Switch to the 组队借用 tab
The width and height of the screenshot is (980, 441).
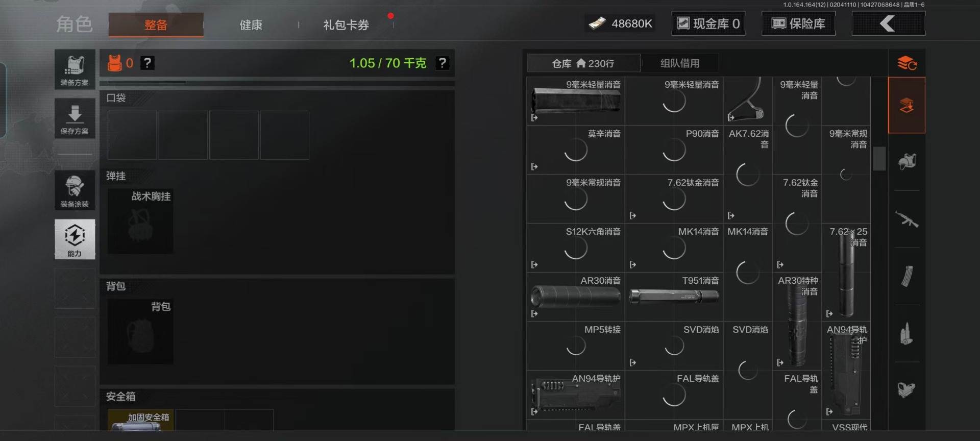click(680, 63)
